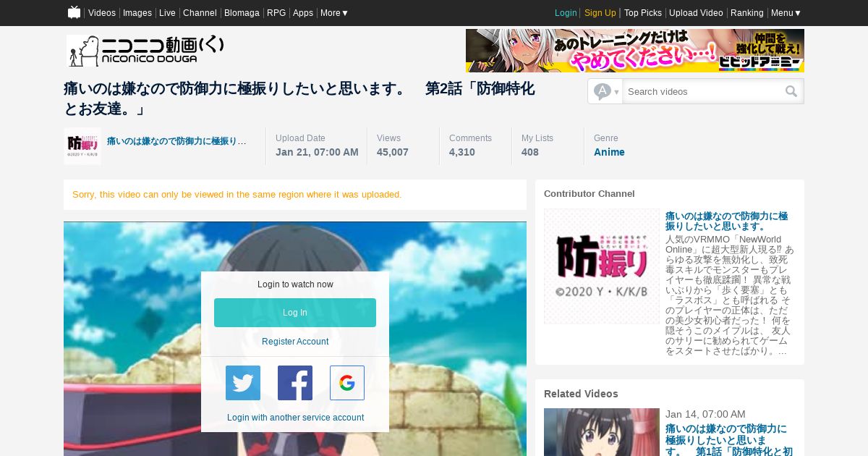Open Videos in top navigation
868x456 pixels.
102,13
